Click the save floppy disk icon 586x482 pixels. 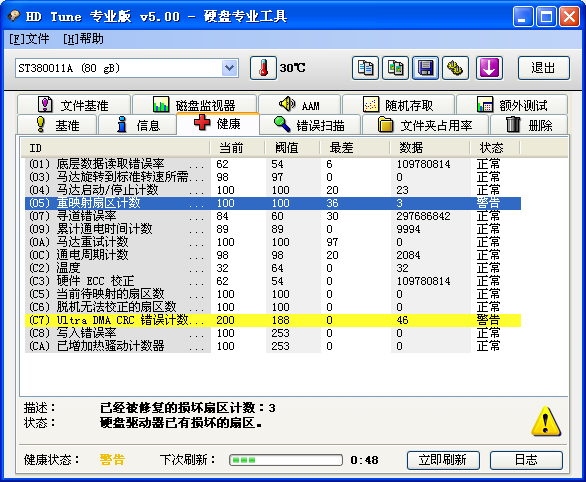click(425, 68)
